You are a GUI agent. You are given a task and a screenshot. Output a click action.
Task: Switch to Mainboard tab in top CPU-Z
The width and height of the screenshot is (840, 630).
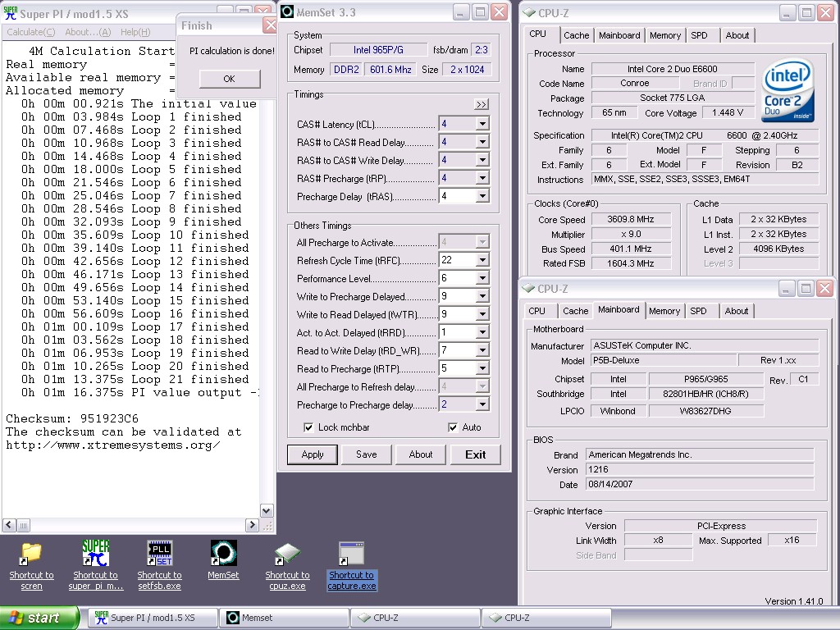(x=619, y=35)
